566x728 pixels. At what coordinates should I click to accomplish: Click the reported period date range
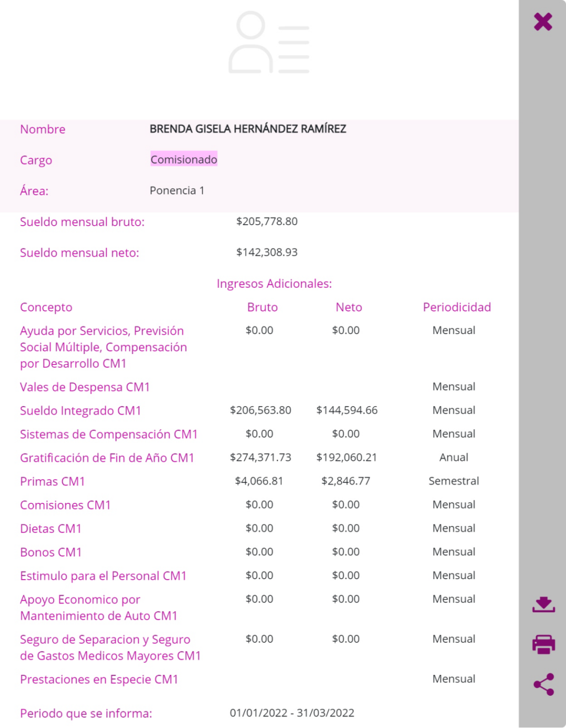pos(292,713)
